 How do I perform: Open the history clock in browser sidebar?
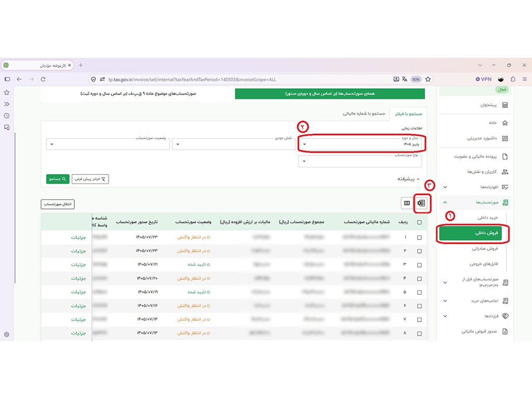pyautogui.click(x=7, y=116)
